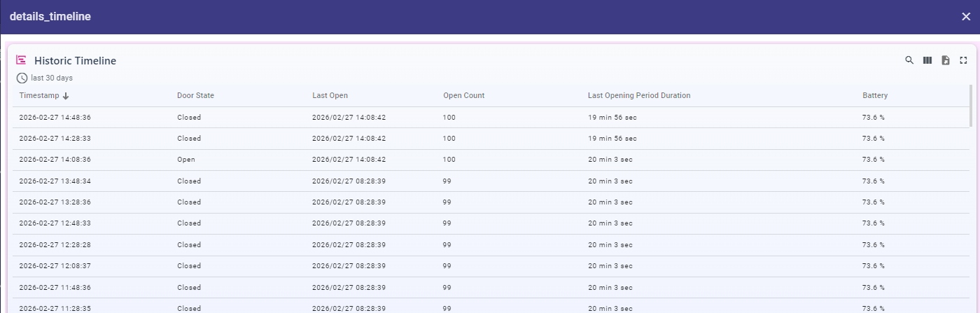
Task: Close the details_timeline dialog
Action: point(966,17)
